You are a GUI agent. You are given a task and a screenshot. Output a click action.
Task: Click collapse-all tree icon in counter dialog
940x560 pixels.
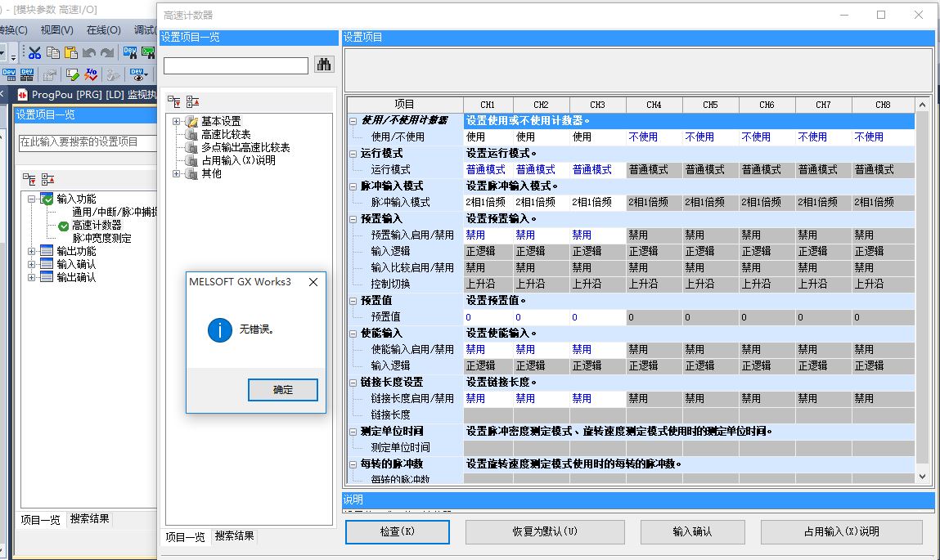192,101
